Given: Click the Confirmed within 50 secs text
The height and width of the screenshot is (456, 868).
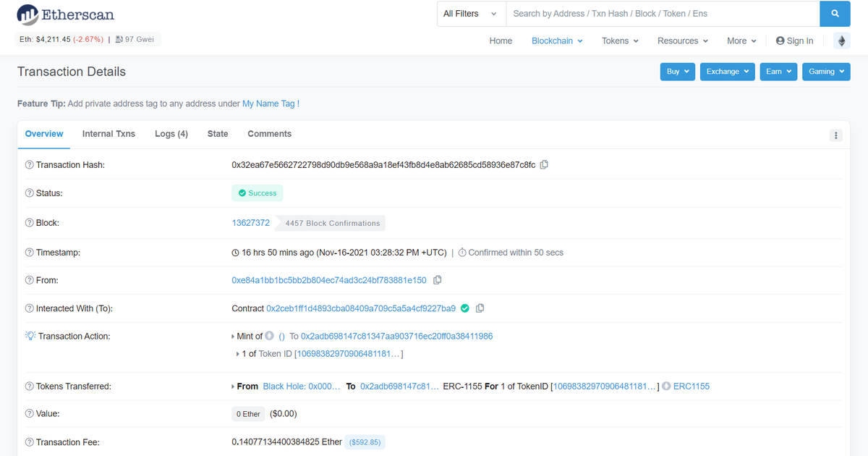Looking at the screenshot, I should pyautogui.click(x=511, y=253).
